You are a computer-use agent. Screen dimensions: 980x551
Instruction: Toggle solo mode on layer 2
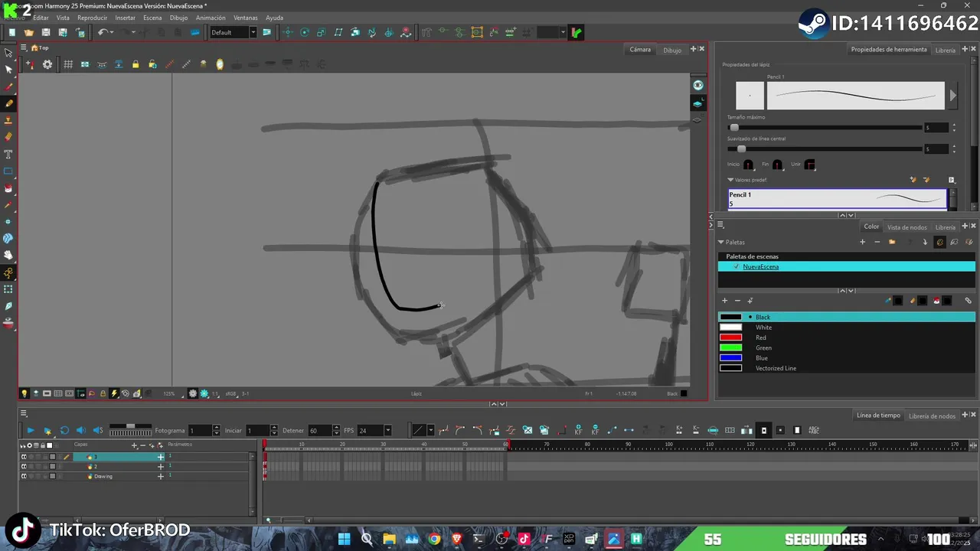tap(31, 467)
